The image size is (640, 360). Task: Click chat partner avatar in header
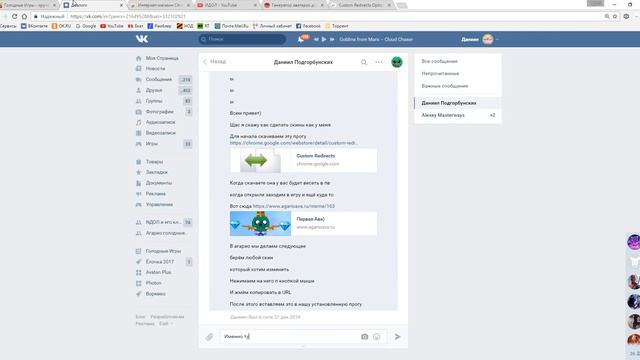coord(397,62)
